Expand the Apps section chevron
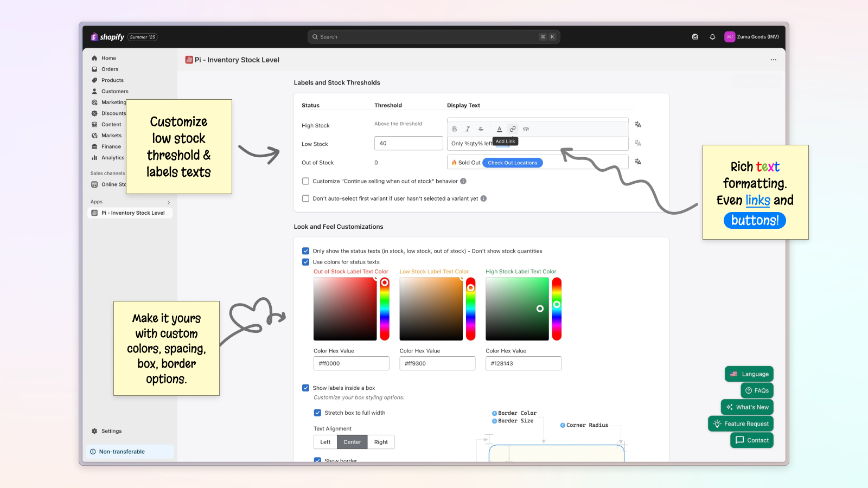This screenshot has width=868, height=488. tap(169, 202)
